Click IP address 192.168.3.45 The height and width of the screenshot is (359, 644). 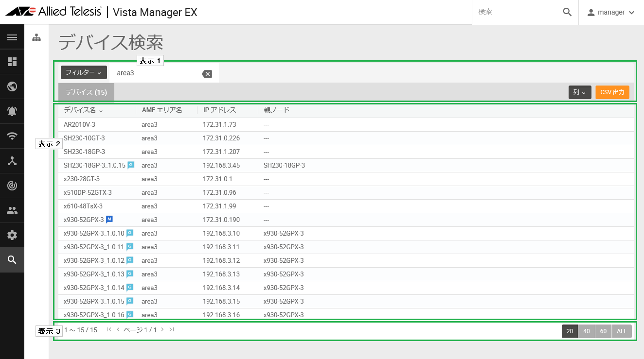(221, 165)
